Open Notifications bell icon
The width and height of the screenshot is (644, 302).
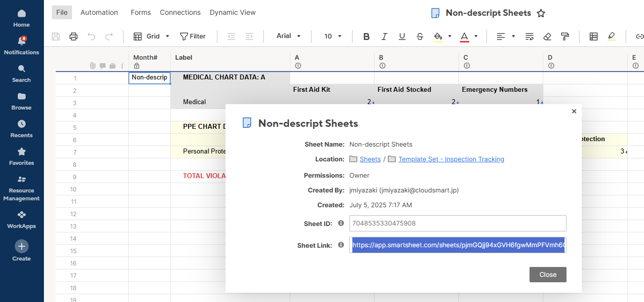point(22,41)
